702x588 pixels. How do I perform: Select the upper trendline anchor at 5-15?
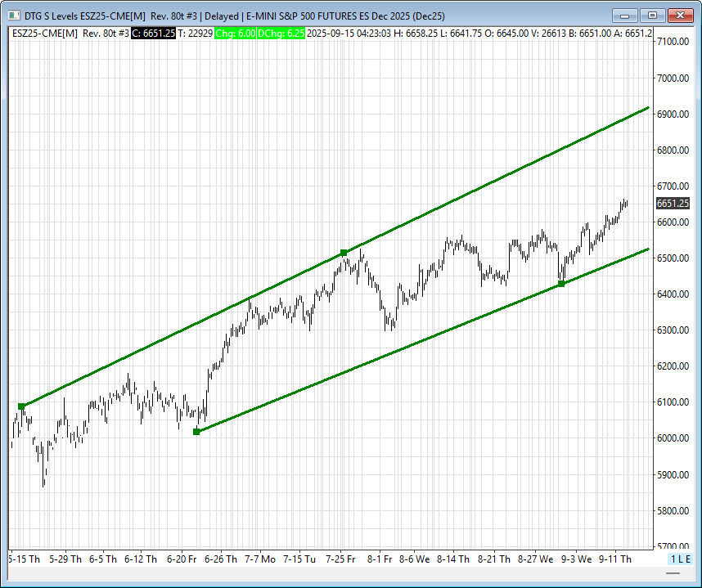pos(21,406)
